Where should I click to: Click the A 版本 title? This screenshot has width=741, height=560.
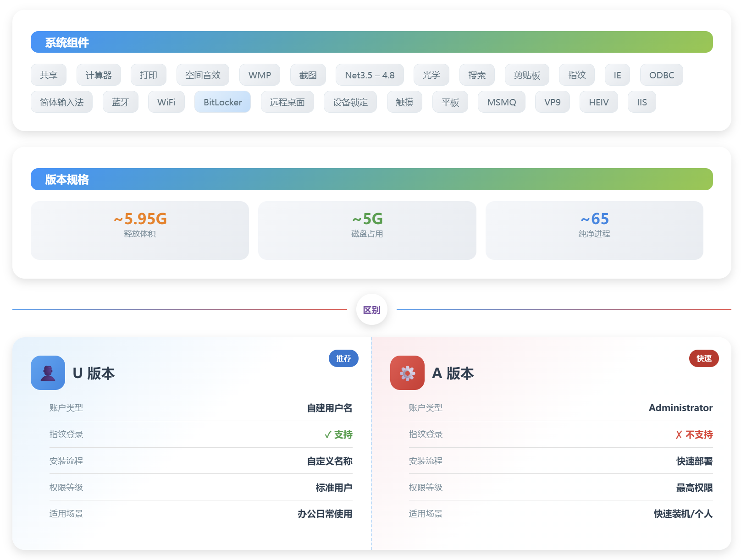pyautogui.click(x=453, y=373)
